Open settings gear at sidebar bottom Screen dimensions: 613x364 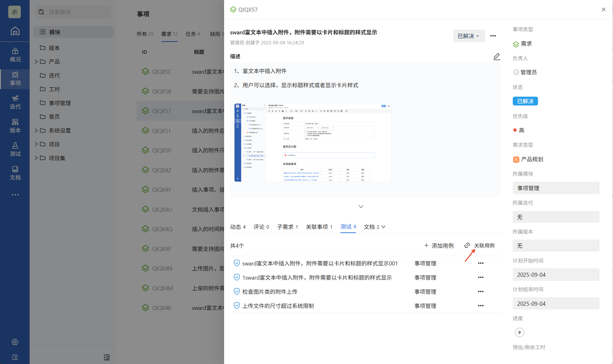tap(15, 342)
